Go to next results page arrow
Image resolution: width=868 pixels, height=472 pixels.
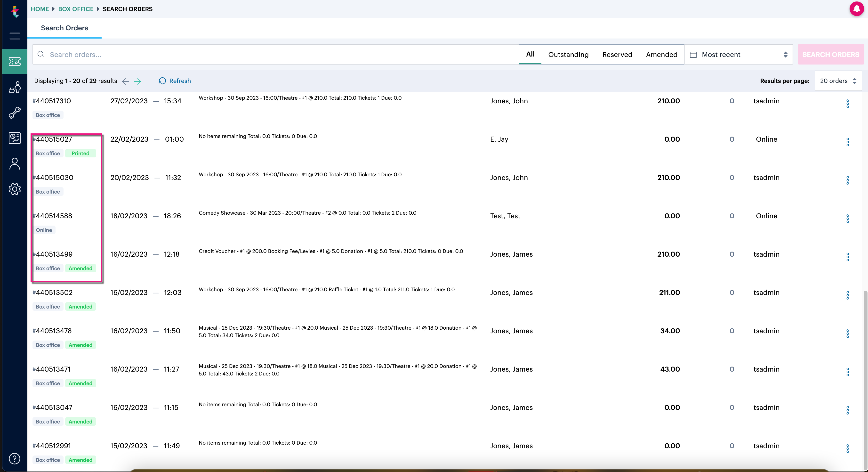coord(137,81)
